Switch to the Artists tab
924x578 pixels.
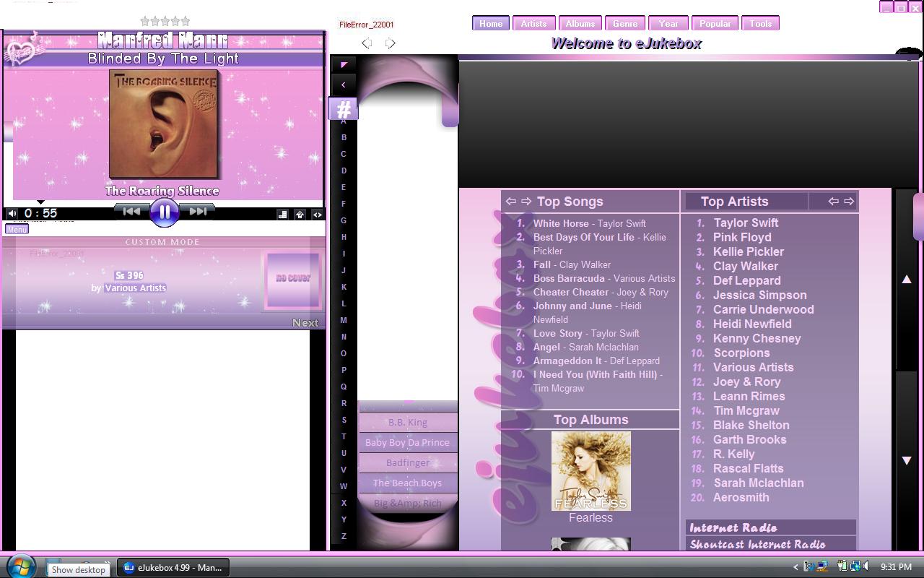coord(533,22)
